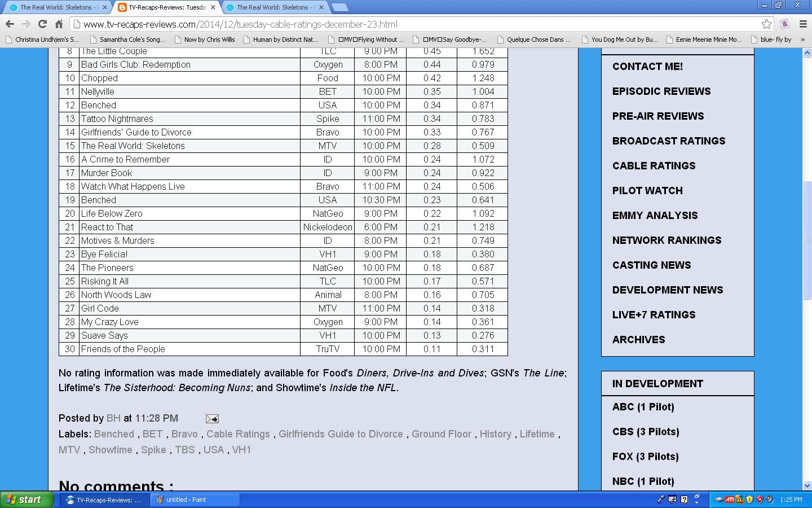This screenshot has height=508, width=812.
Task: Click Nickelodeon network cell
Action: [x=328, y=227]
